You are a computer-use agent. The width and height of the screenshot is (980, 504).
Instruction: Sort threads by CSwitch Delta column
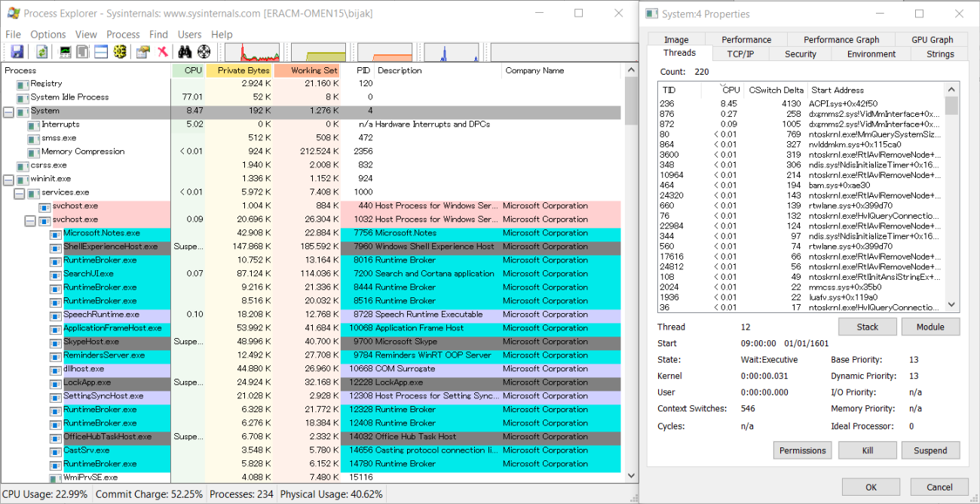pyautogui.click(x=775, y=90)
